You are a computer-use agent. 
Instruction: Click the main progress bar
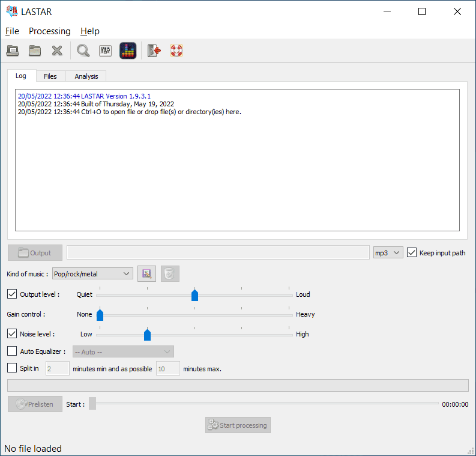[238, 385]
